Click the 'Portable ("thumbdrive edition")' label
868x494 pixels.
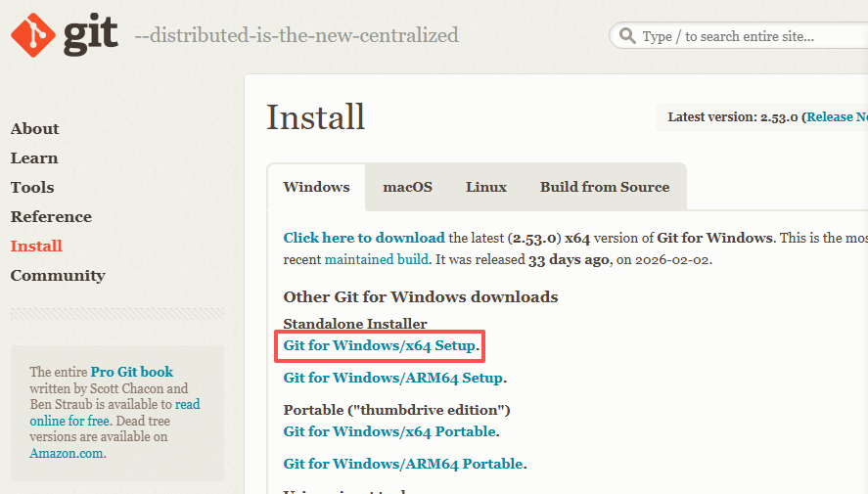coord(397,410)
